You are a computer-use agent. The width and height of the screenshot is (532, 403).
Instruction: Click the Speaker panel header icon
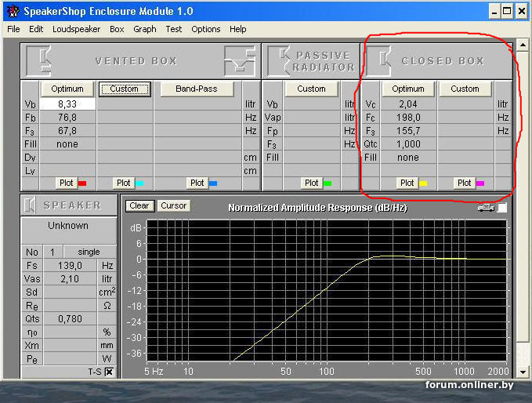coord(31,205)
